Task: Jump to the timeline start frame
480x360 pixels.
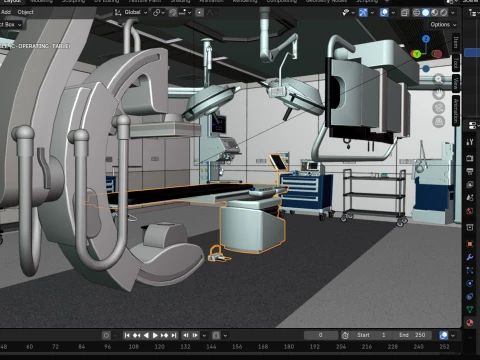Action: tap(127, 335)
